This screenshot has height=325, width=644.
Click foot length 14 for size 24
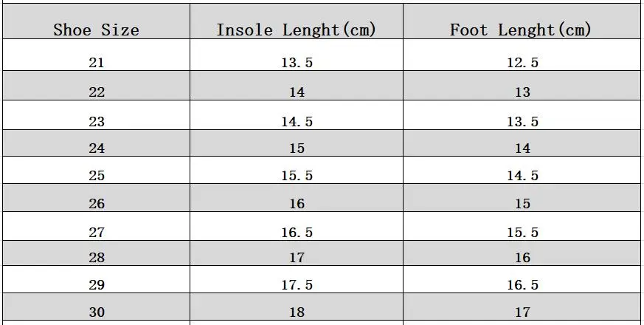tap(522, 148)
